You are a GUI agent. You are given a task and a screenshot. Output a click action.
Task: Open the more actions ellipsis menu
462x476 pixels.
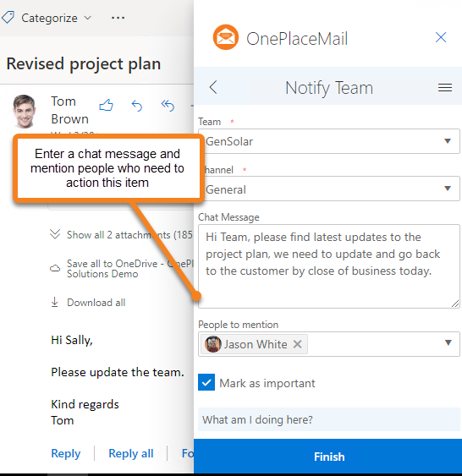[118, 18]
